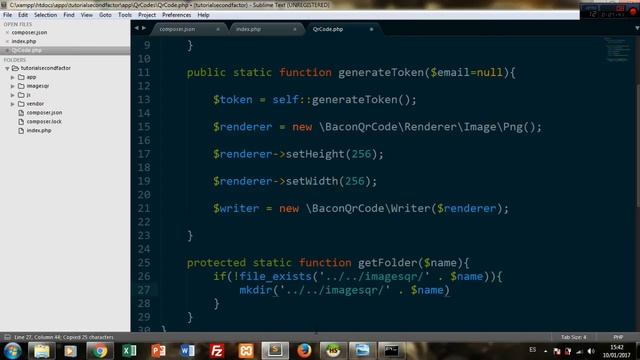Click the tutorialsecondfactor folder icon
Screen dimensions: 640x360
(x=16, y=68)
